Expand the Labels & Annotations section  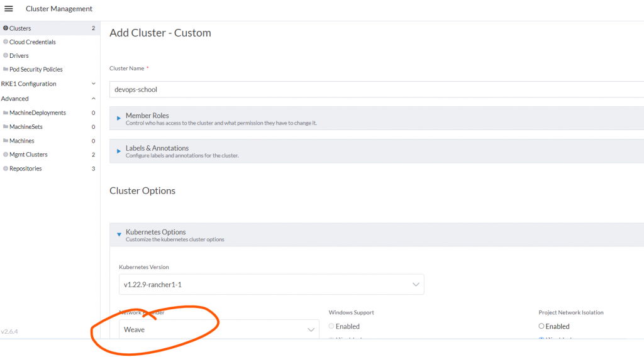pos(119,151)
